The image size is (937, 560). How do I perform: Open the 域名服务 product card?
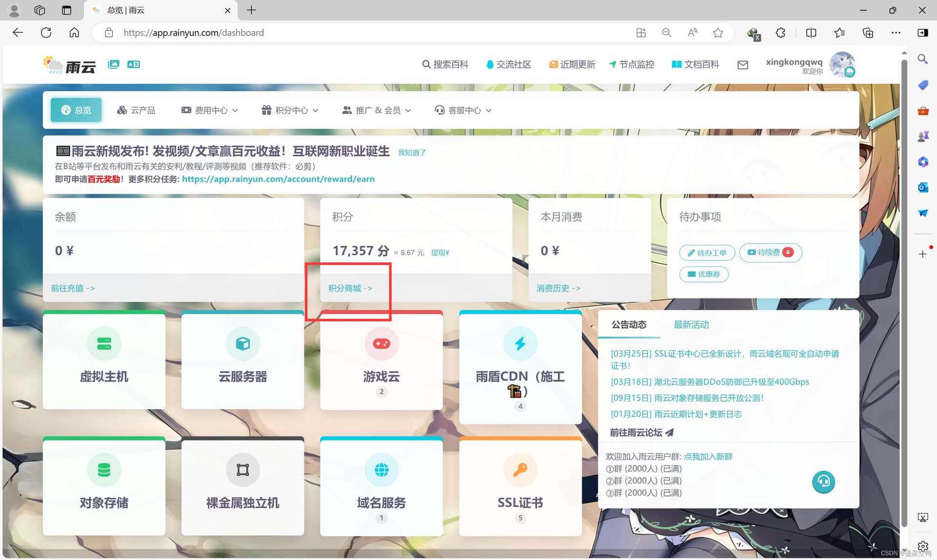point(382,486)
